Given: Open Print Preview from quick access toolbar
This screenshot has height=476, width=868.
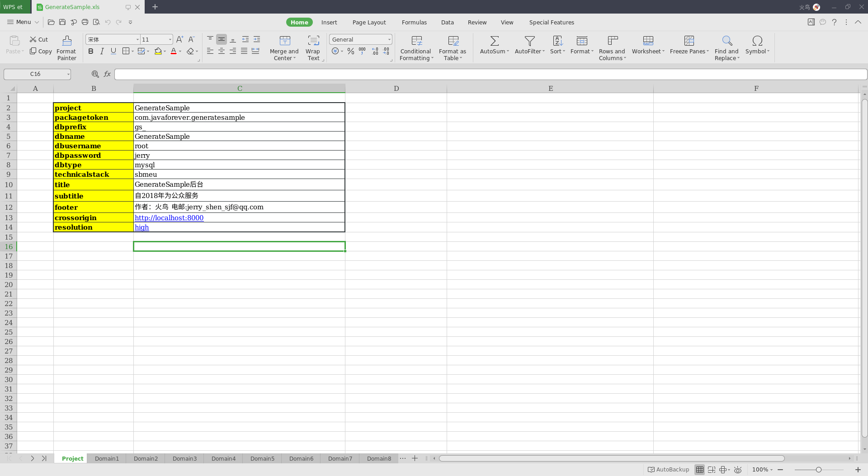Looking at the screenshot, I should pos(96,22).
